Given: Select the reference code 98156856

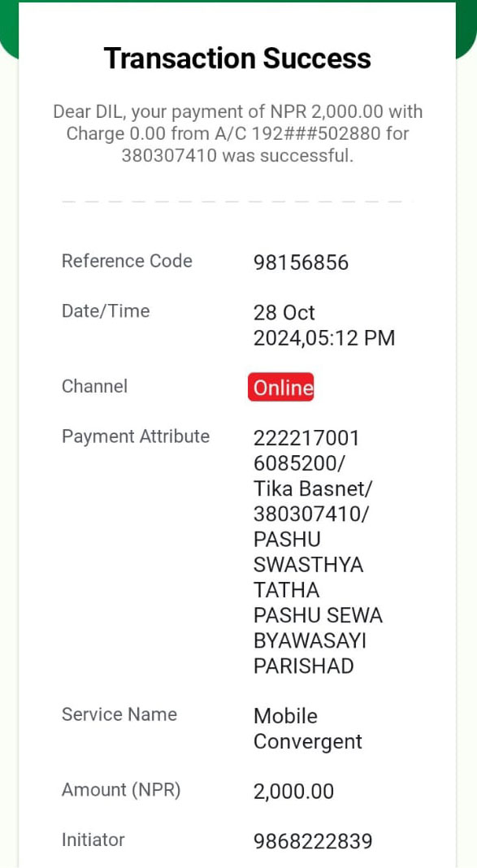Looking at the screenshot, I should pyautogui.click(x=301, y=263).
